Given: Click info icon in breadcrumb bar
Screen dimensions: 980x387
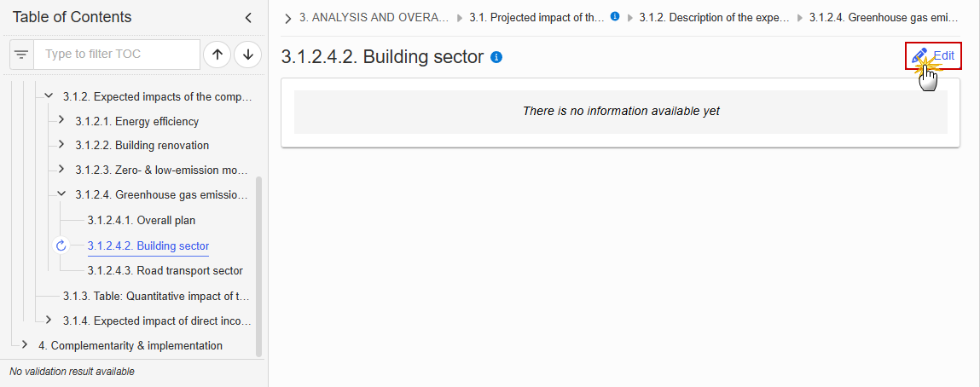Looking at the screenshot, I should (x=614, y=17).
